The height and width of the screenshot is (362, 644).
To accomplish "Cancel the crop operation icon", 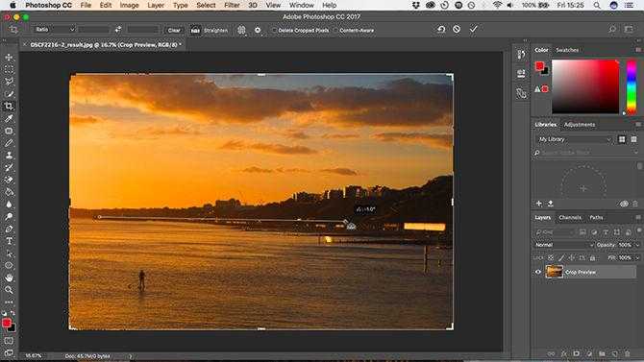I will tap(457, 29).
